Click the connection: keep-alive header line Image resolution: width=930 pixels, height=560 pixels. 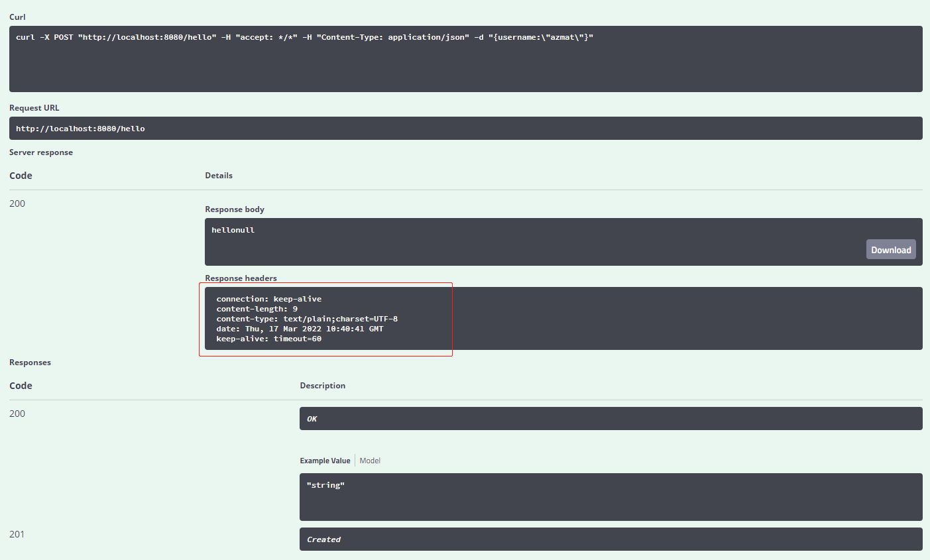268,299
